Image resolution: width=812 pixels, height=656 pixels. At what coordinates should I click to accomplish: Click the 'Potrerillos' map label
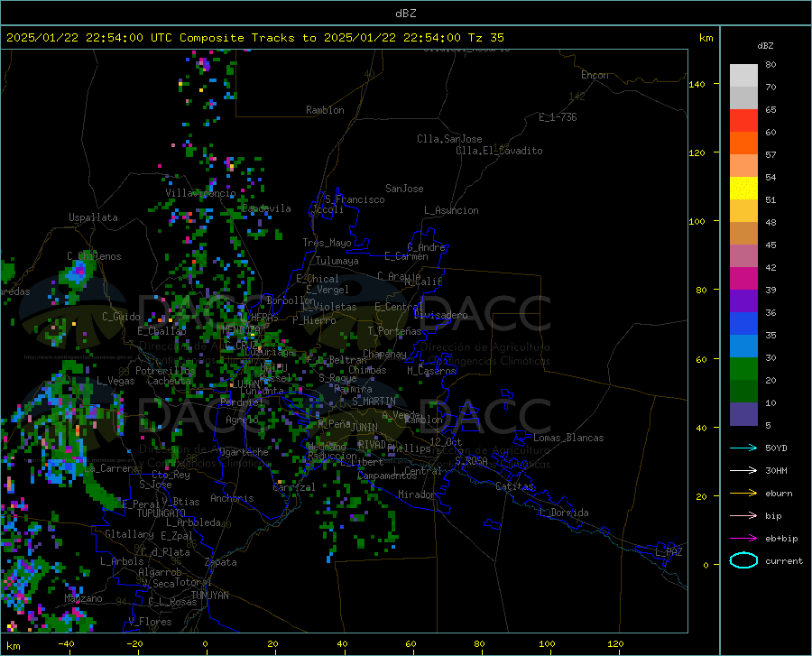point(165,371)
